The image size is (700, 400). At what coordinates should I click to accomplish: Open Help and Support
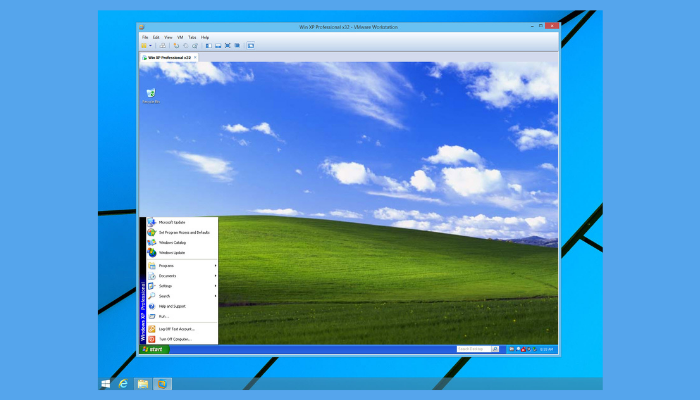pyautogui.click(x=182, y=306)
